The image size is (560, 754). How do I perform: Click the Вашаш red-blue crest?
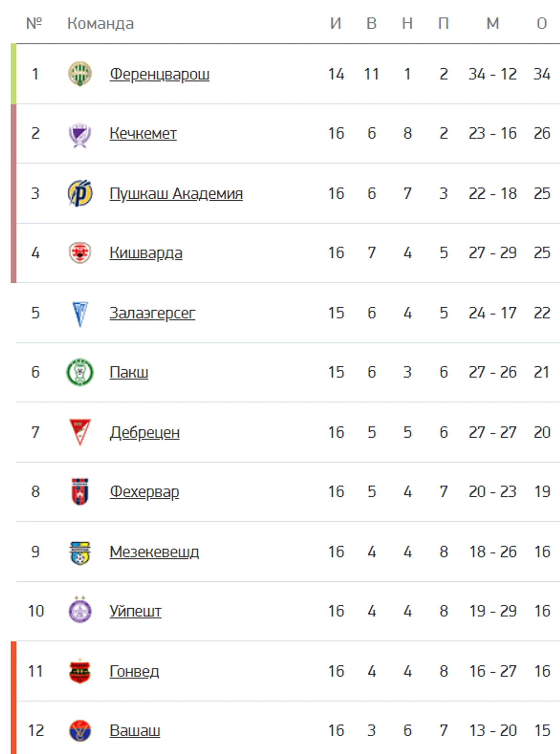[80, 731]
